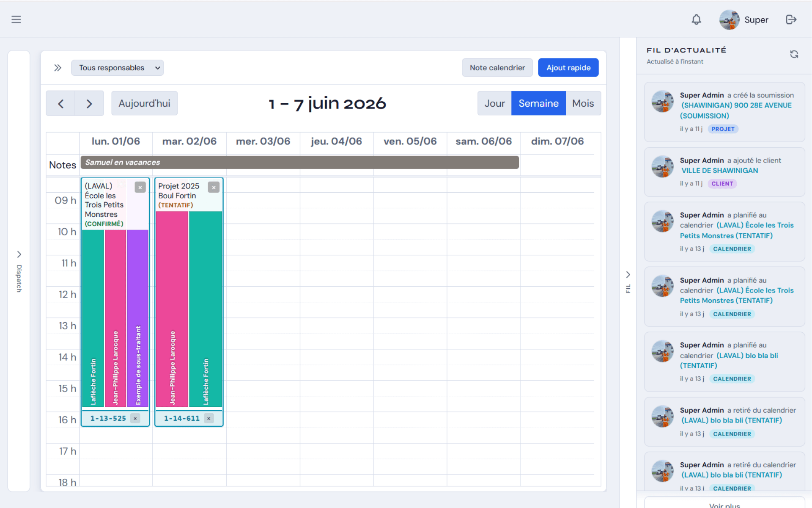This screenshot has height=508, width=812.
Task: Click the logout icon
Action: tap(791, 19)
